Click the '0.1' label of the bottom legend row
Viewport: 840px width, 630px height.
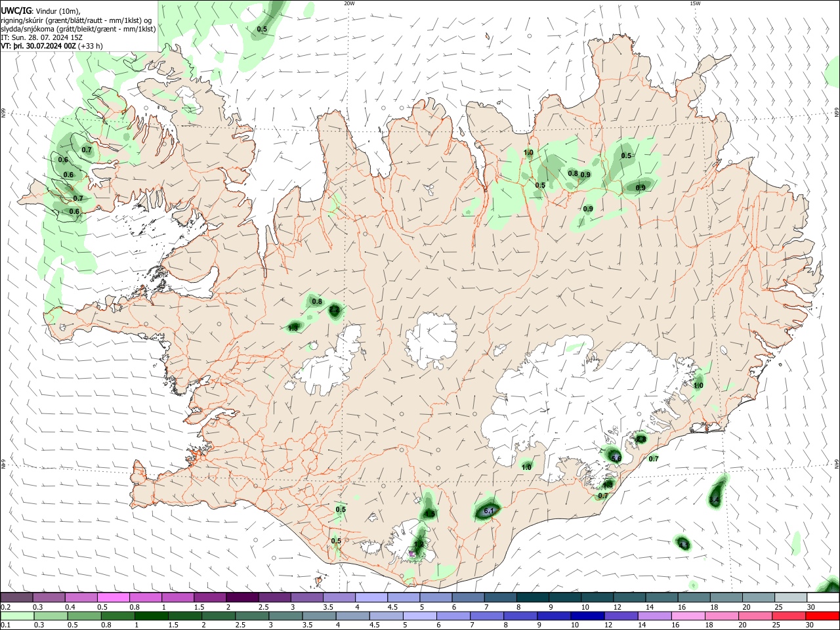[5, 625]
